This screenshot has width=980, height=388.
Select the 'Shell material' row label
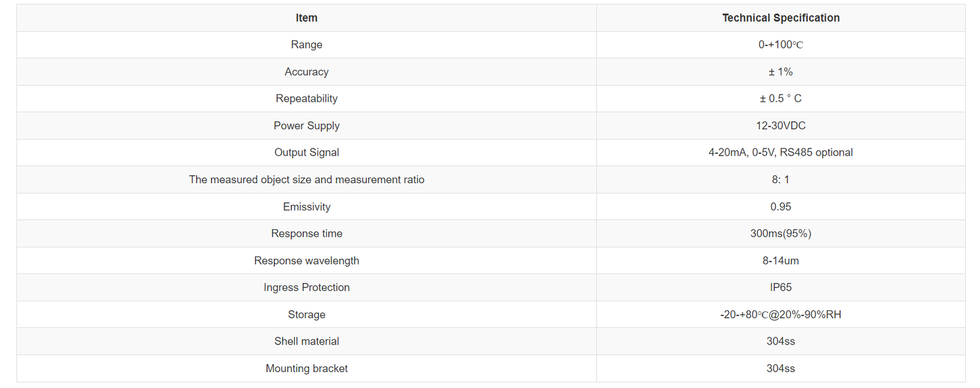[x=306, y=341]
